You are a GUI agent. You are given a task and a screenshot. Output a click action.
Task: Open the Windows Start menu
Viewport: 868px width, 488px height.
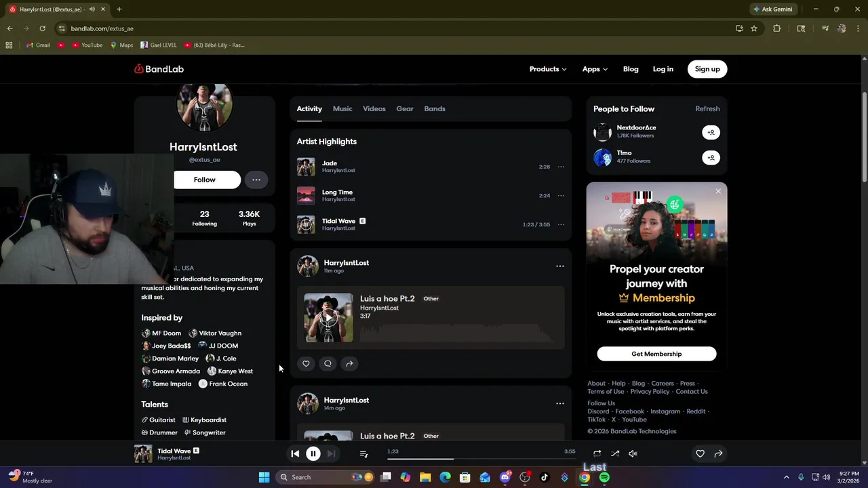pyautogui.click(x=264, y=477)
